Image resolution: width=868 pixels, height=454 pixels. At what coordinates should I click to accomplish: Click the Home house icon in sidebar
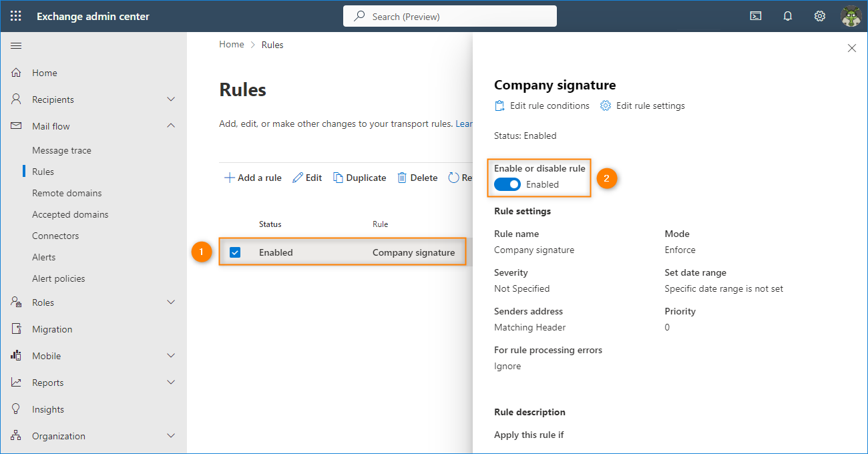(16, 73)
